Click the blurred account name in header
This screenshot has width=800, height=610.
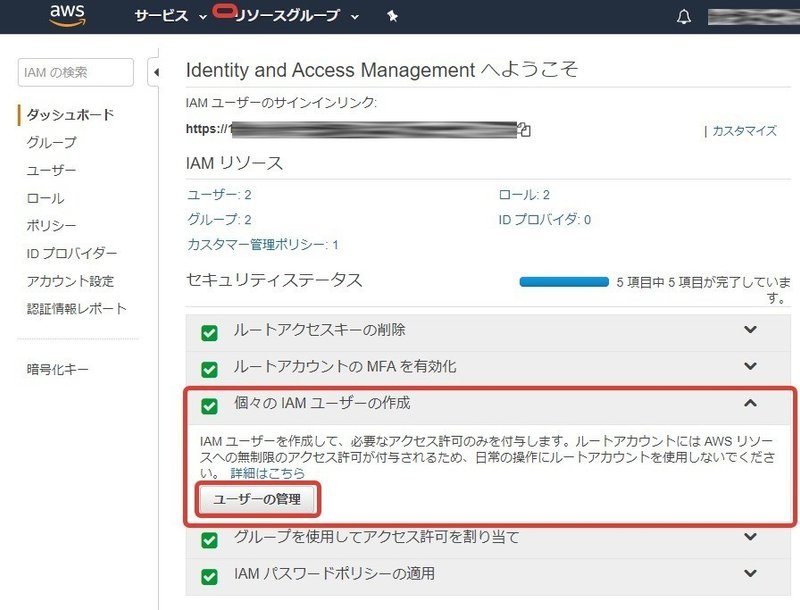(x=754, y=17)
